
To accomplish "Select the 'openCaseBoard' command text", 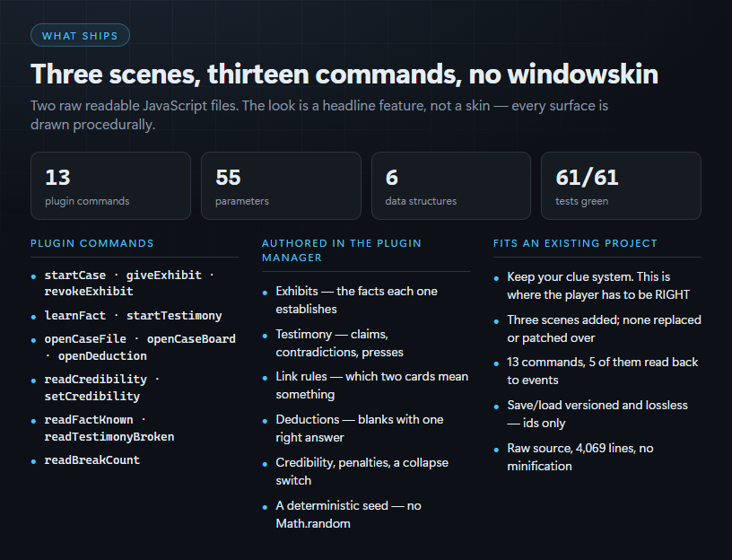I will click(191, 338).
